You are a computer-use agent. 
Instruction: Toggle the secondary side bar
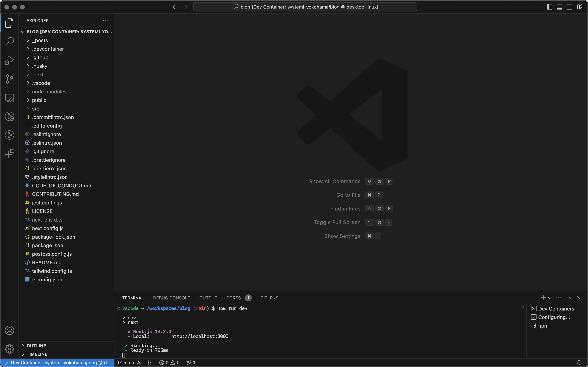tap(570, 7)
